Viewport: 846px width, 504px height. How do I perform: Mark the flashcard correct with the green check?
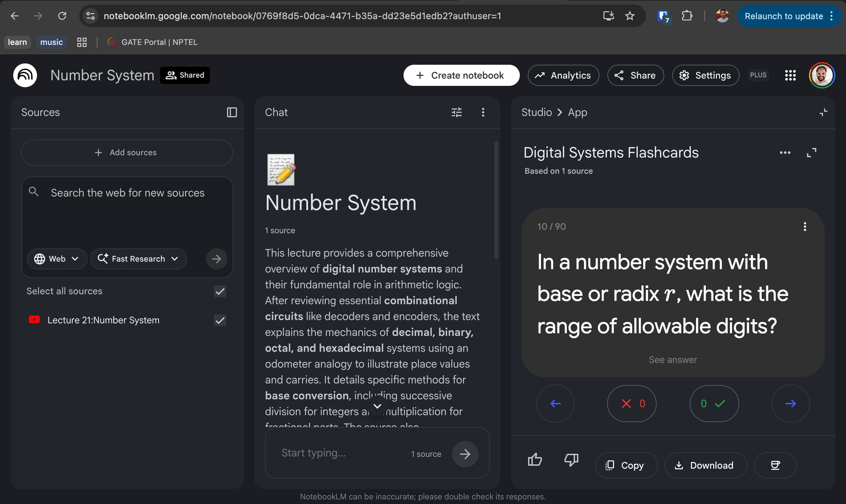tap(713, 404)
